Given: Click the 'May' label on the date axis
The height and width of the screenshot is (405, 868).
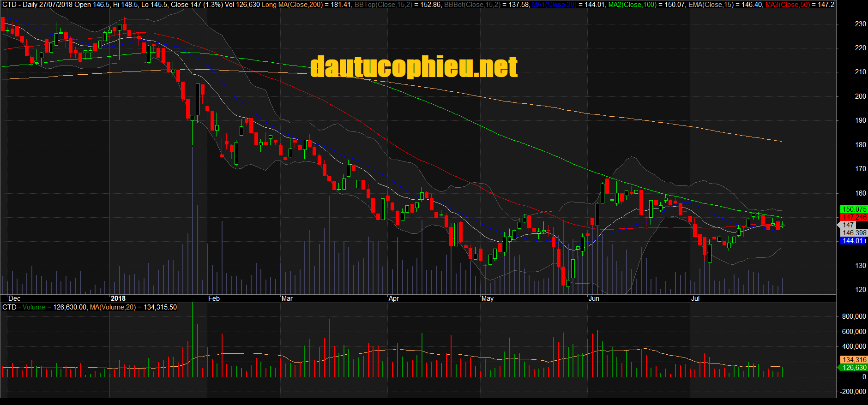Looking at the screenshot, I should pos(488,298).
